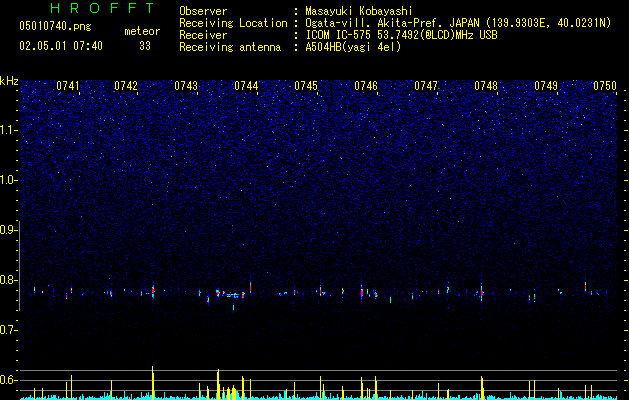Viewport: 629px width, 400px height.
Task: Click the 0748 time marker
Action: (486, 86)
